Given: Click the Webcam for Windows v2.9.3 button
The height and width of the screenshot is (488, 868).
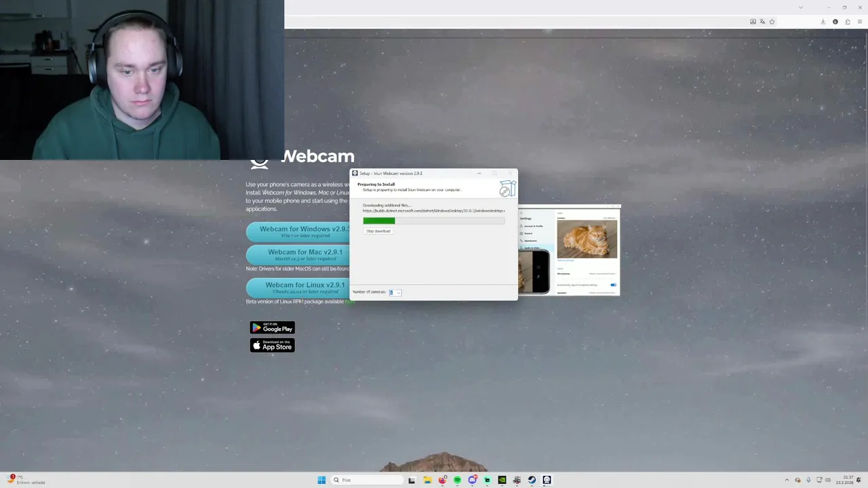Looking at the screenshot, I should 298,232.
